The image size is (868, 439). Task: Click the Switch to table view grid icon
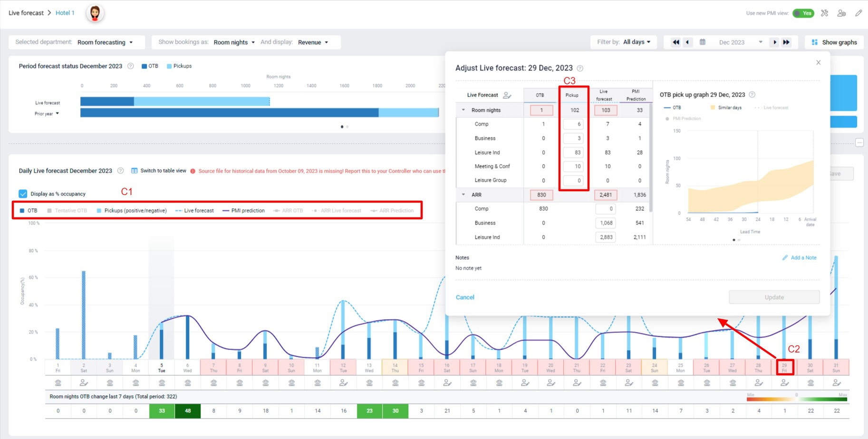(x=135, y=170)
